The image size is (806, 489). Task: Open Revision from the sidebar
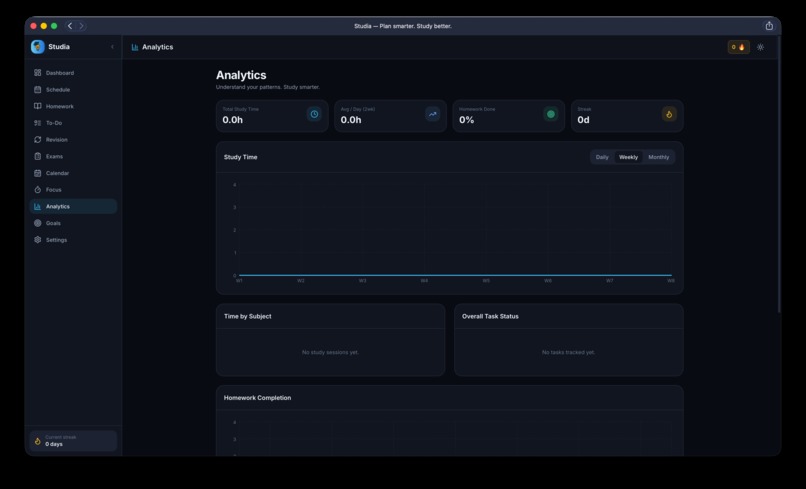73,140
